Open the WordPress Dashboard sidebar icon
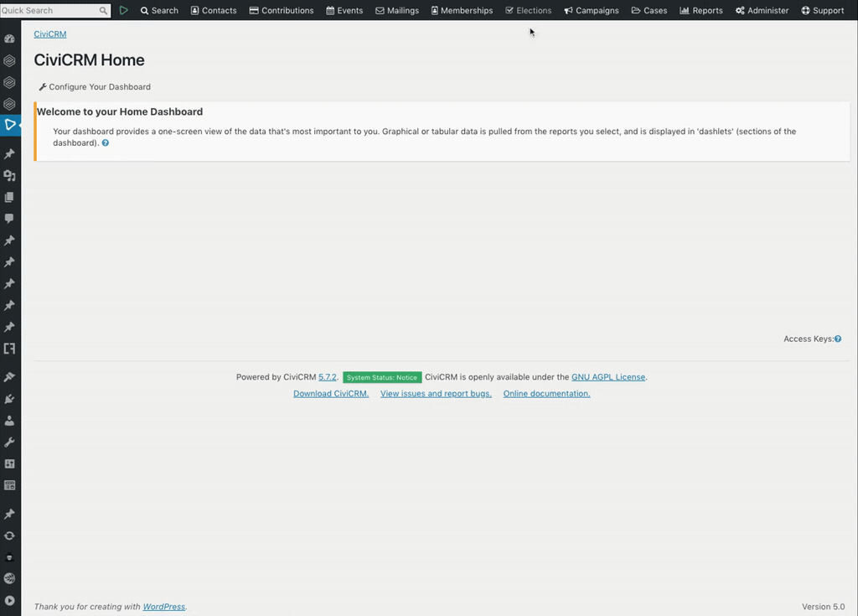858x616 pixels. pyautogui.click(x=10, y=39)
